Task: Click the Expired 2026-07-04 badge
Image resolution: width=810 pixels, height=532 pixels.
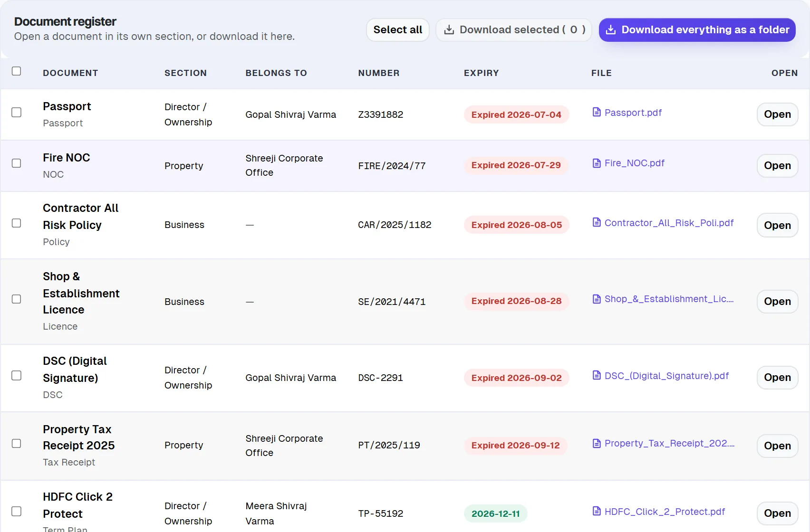Action: pos(516,114)
